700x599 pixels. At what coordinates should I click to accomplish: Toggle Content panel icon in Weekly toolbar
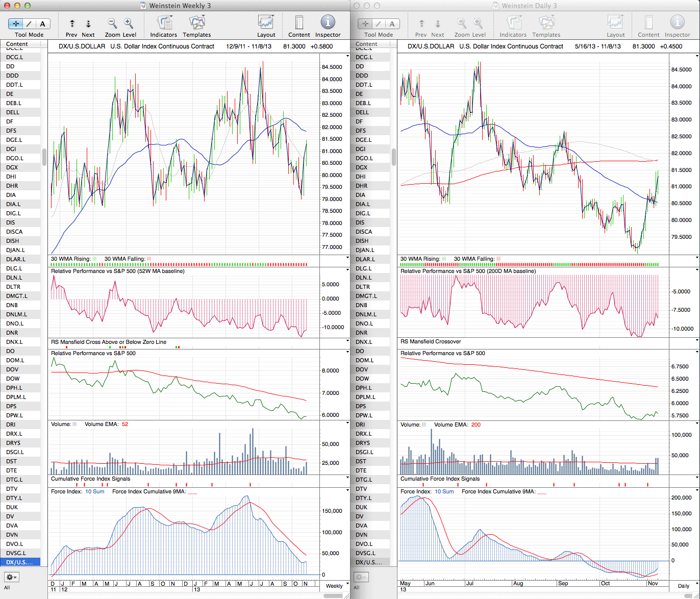(299, 23)
